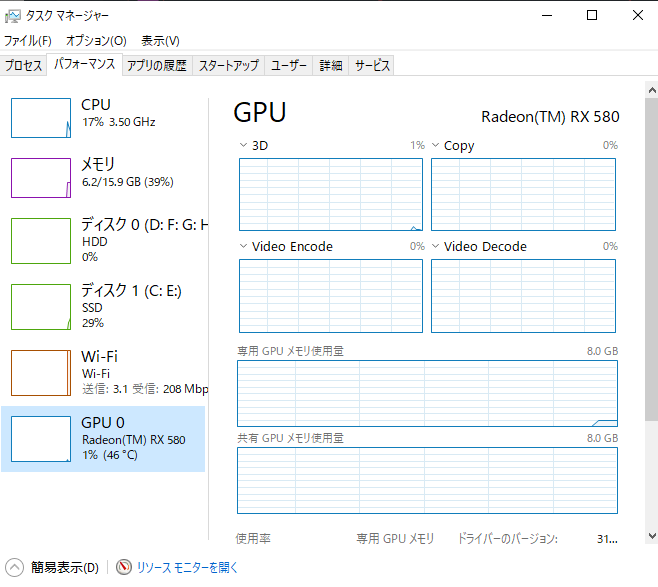Select the GPU 0 graph thumbnail
The height and width of the screenshot is (587, 658).
41,438
